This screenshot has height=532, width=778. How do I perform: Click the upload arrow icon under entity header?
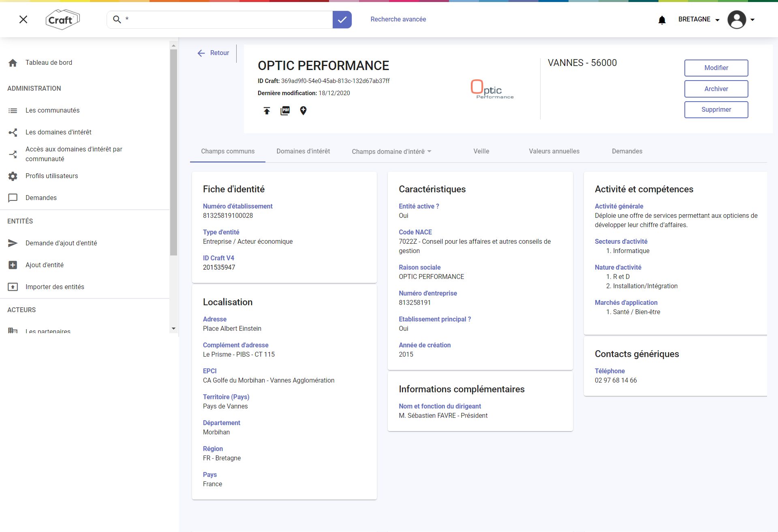pyautogui.click(x=267, y=111)
